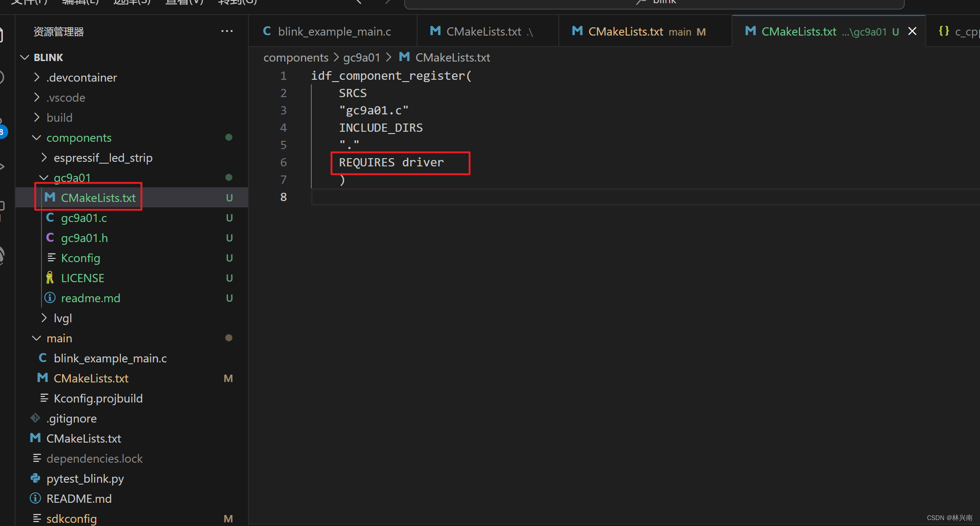Image resolution: width=980 pixels, height=526 pixels.
Task: Click the Python icon beside pytest_blink.py
Action: pos(35,478)
